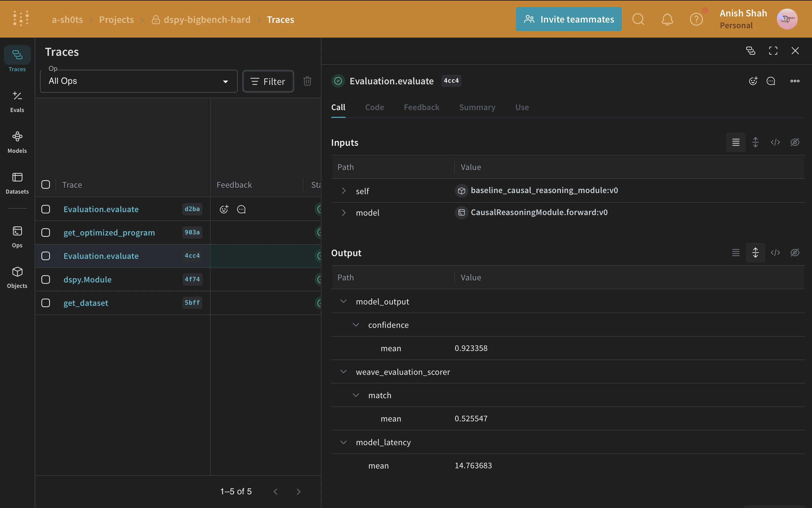The image size is (812, 508).
Task: Expand the self input row
Action: coord(343,191)
